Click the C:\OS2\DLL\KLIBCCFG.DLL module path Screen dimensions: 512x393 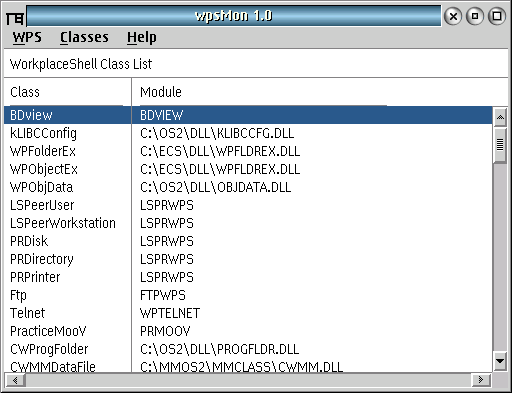[217, 133]
